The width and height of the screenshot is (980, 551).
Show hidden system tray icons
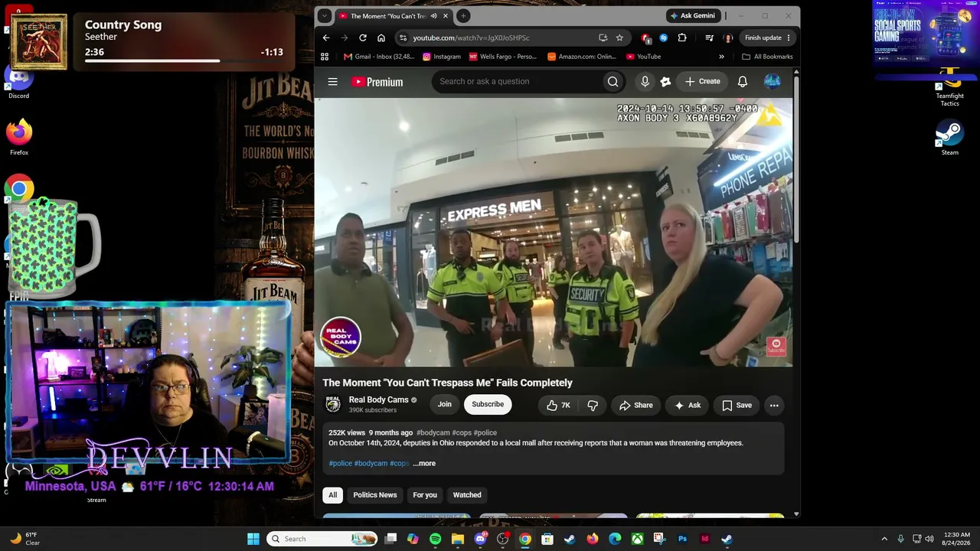coord(884,539)
